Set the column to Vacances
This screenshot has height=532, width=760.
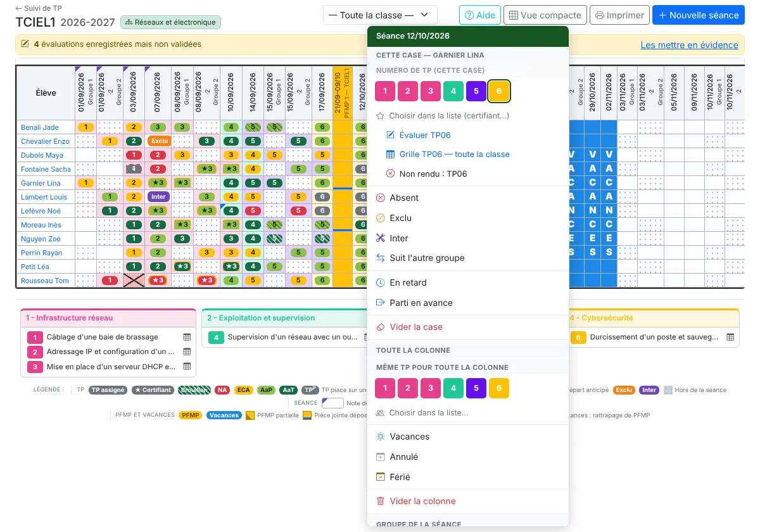pyautogui.click(x=468, y=436)
